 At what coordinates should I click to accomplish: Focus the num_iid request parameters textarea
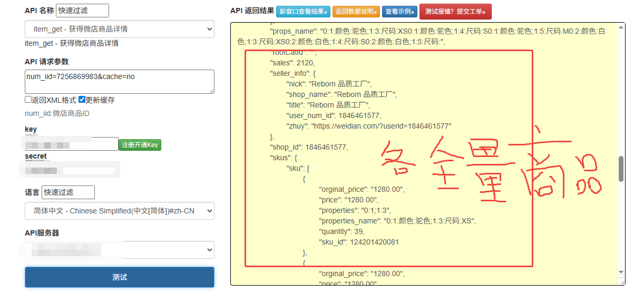119,82
